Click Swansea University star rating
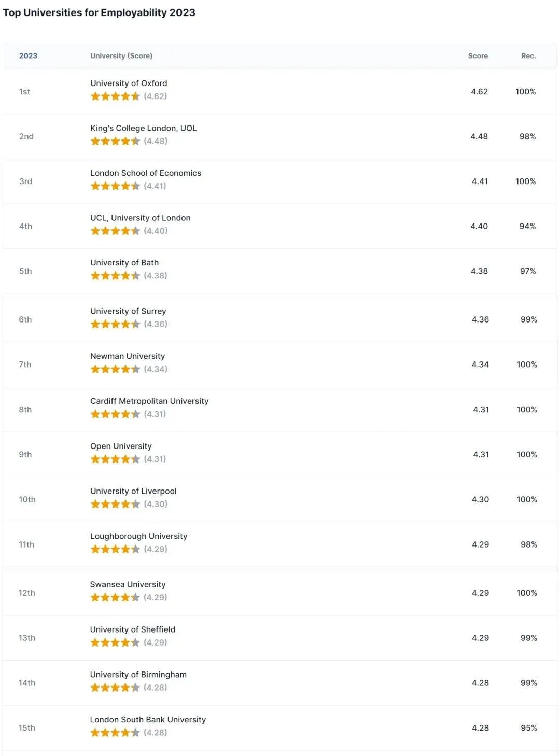 click(x=115, y=598)
